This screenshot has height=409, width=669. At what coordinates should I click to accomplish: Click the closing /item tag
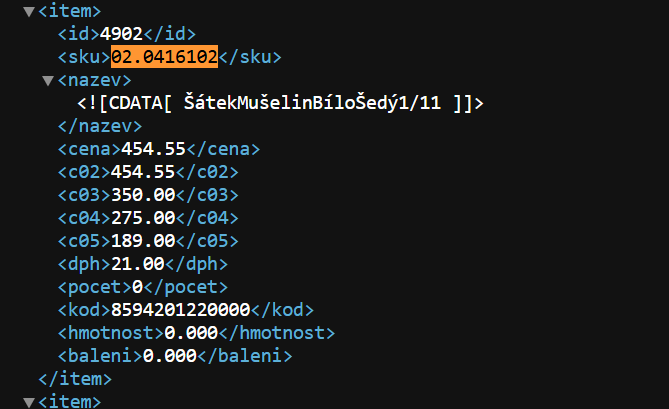[75, 379]
